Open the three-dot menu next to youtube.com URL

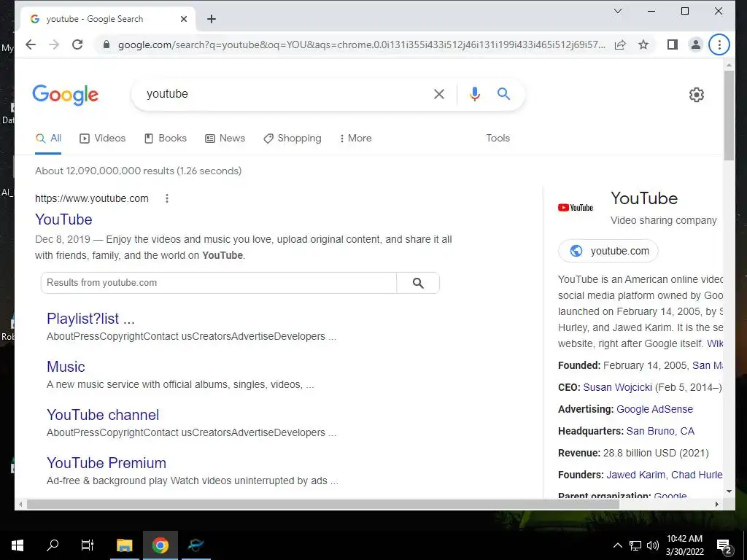[167, 198]
